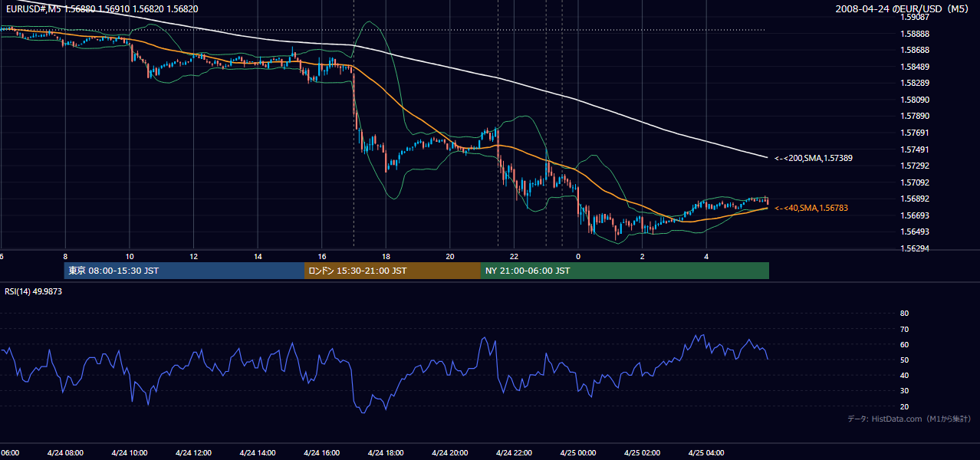This screenshot has height=460, width=980.
Task: Click RSI scale value 70
Action: 904,329
